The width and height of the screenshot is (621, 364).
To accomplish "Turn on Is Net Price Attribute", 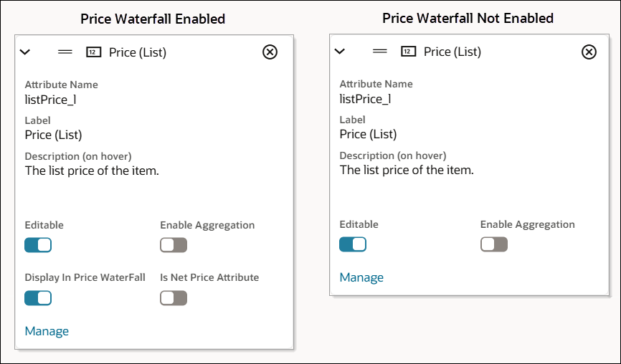I will [174, 297].
